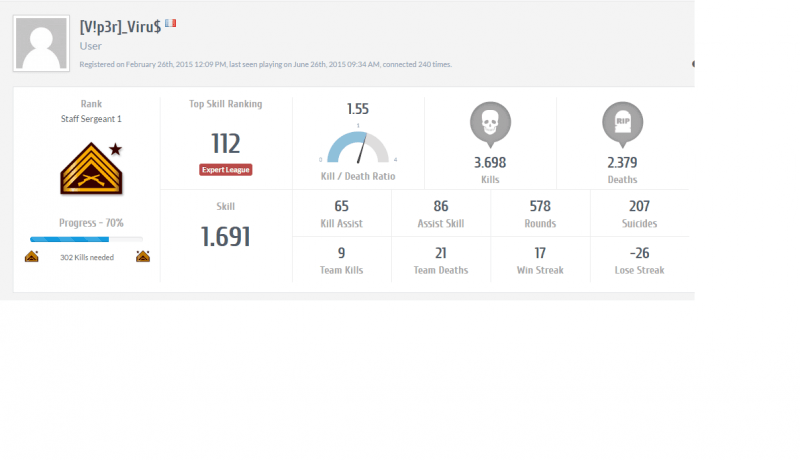Click the next rank icon right of kills needed

coord(143,257)
